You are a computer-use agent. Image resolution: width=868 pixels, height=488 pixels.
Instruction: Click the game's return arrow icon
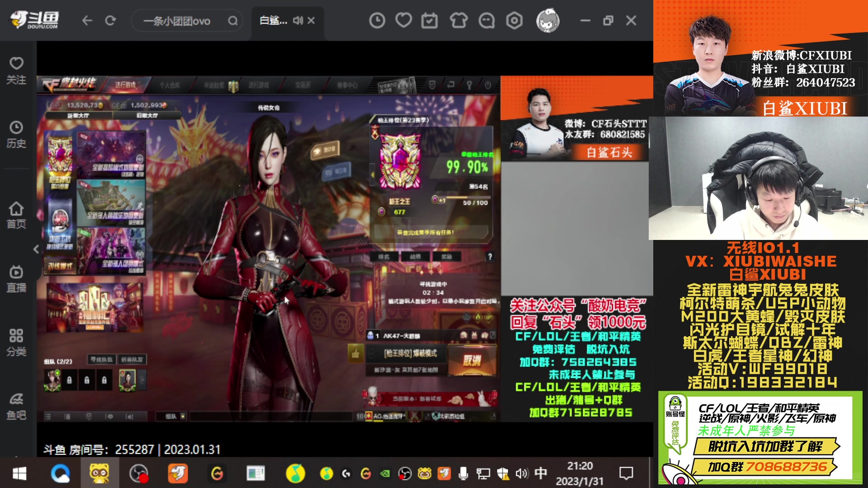(451, 85)
